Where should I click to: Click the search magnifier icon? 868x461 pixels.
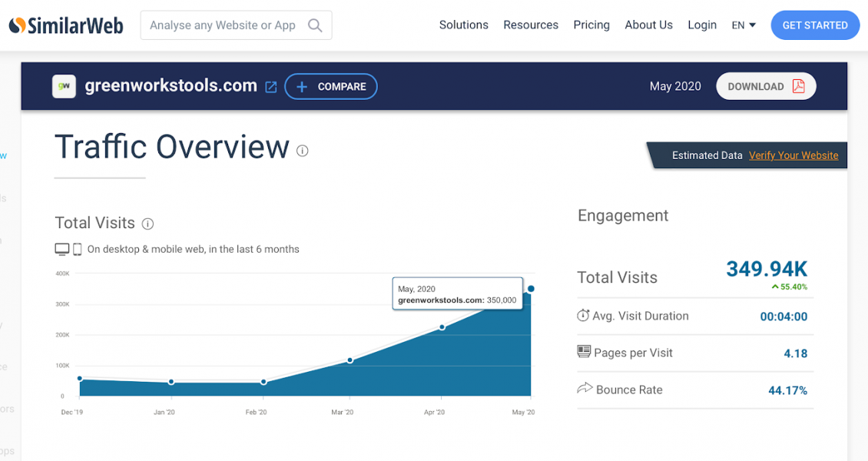(315, 25)
